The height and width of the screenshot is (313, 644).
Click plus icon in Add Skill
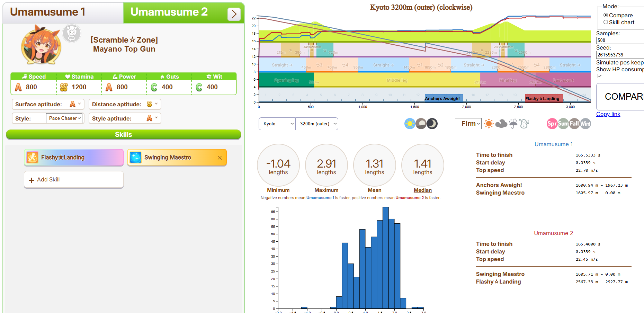click(32, 180)
